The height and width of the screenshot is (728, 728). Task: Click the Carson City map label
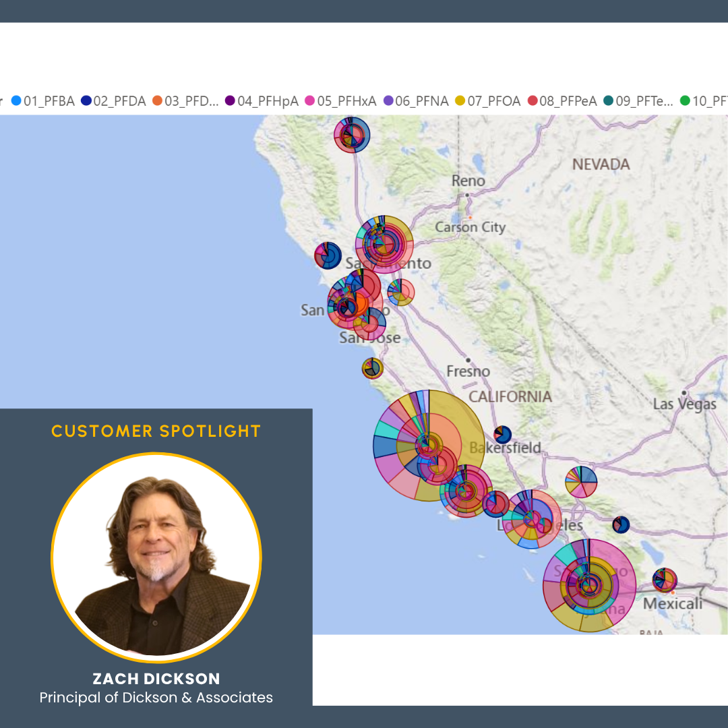click(470, 227)
